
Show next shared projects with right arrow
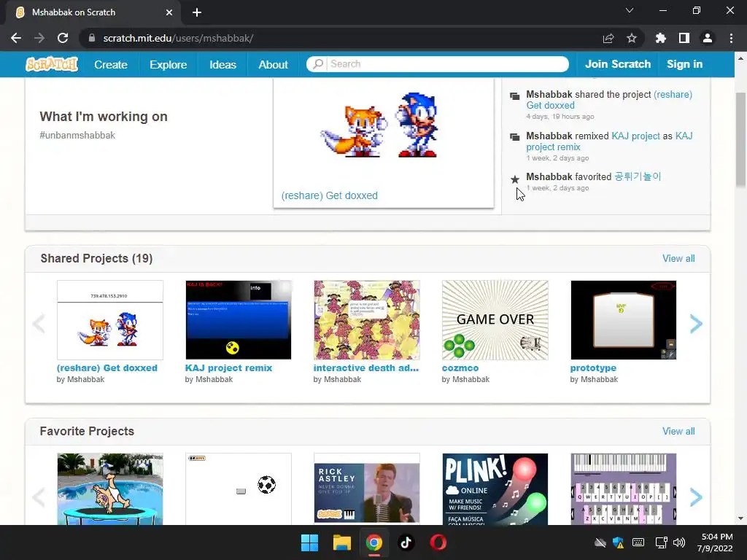pos(696,324)
